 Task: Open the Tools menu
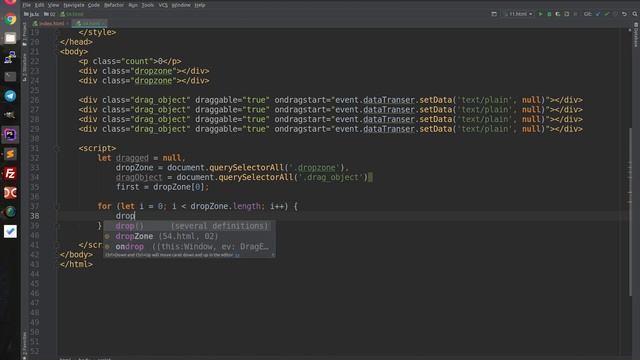click(148, 5)
